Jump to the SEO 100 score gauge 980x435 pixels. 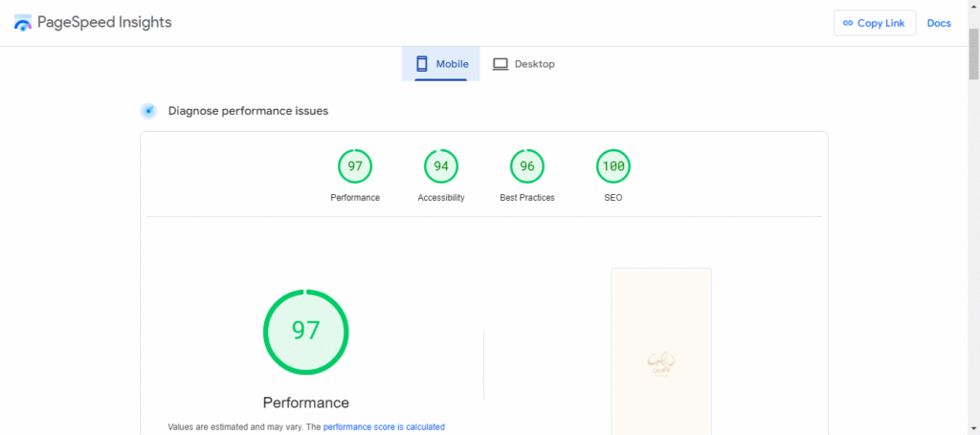point(613,166)
